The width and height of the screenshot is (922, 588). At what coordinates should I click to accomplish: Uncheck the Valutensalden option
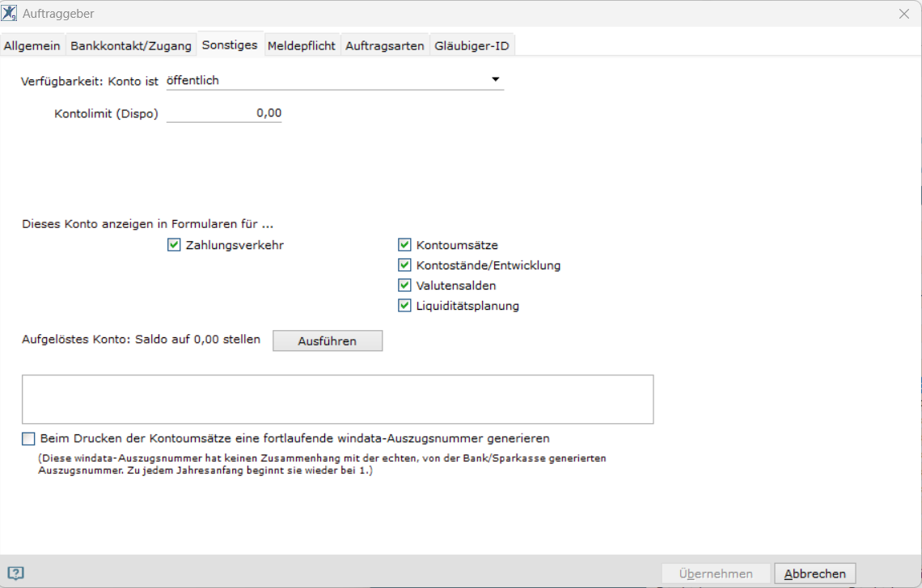(x=404, y=286)
